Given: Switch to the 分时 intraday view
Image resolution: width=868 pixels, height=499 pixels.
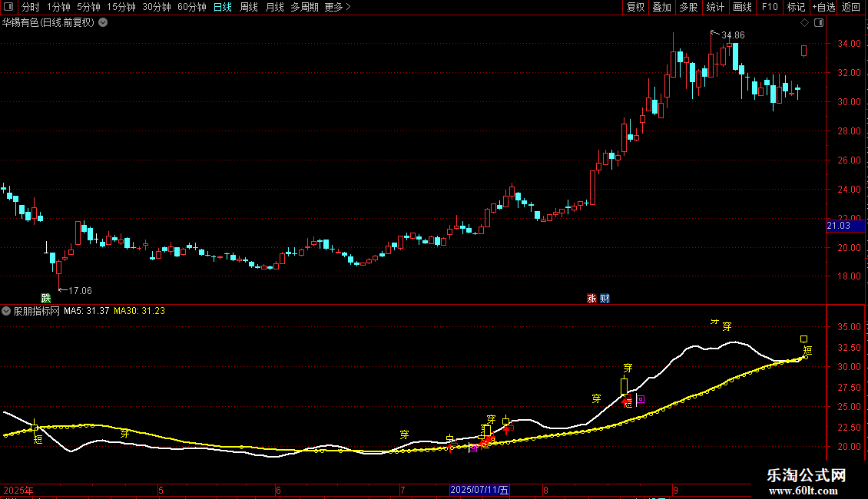Looking at the screenshot, I should (31, 7).
